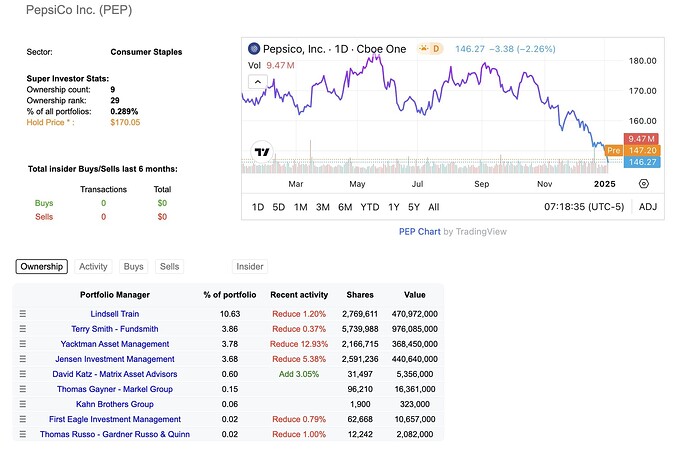Viewport: 690px width, 458px height.
Task: Open Jensen Investment Management link
Action: [114, 359]
